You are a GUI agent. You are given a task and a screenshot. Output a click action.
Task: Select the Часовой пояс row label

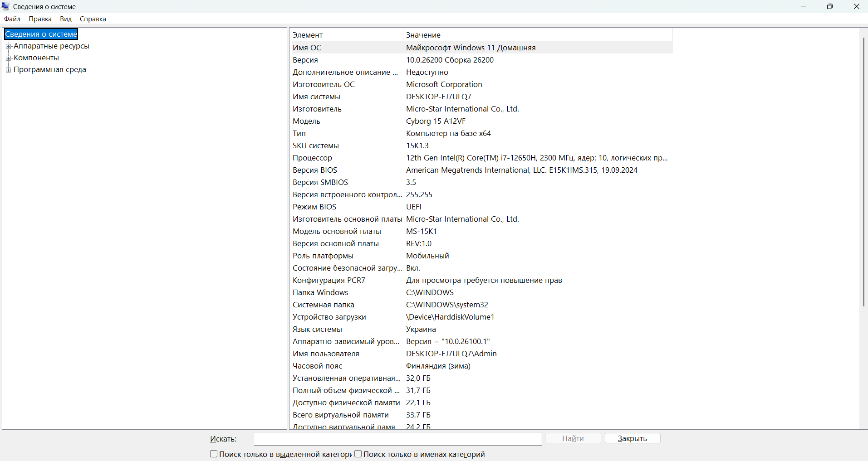pos(317,366)
